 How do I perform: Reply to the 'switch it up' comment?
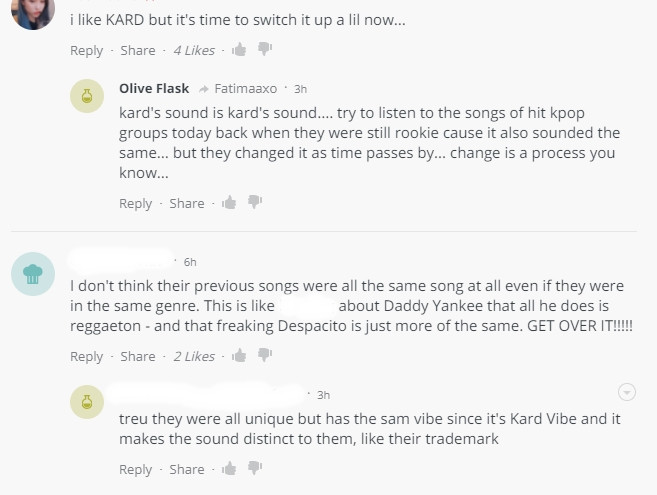click(x=87, y=50)
